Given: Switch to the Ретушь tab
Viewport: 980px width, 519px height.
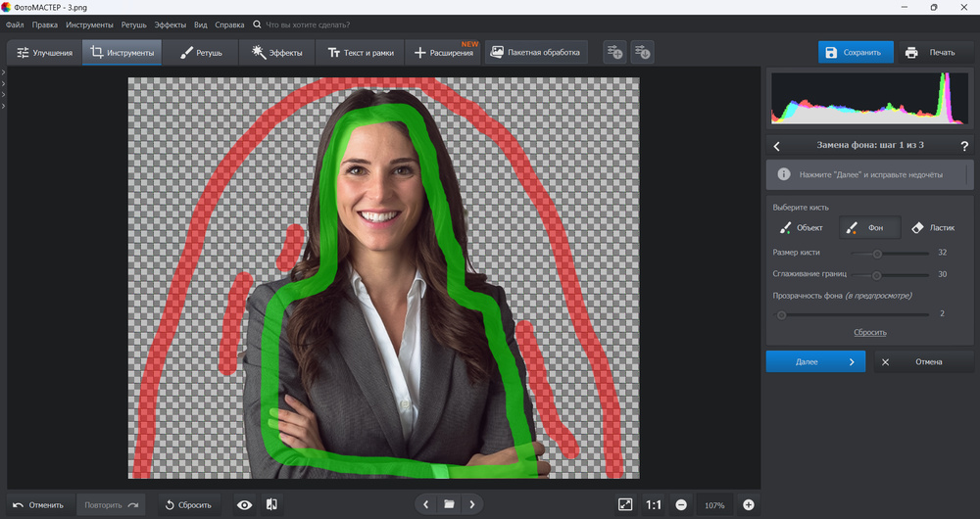Looking at the screenshot, I should coord(201,53).
